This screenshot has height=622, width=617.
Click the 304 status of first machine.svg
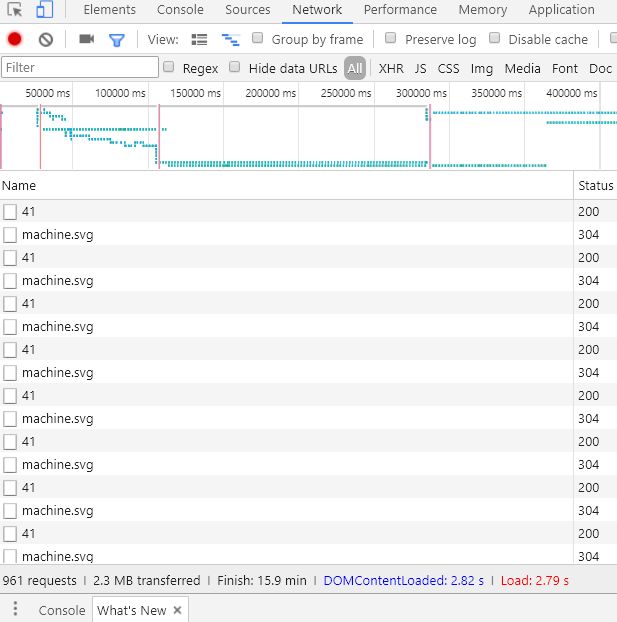pyautogui.click(x=588, y=234)
